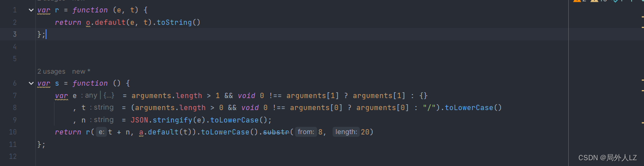Click the deprecated 'substr' method

point(276,132)
